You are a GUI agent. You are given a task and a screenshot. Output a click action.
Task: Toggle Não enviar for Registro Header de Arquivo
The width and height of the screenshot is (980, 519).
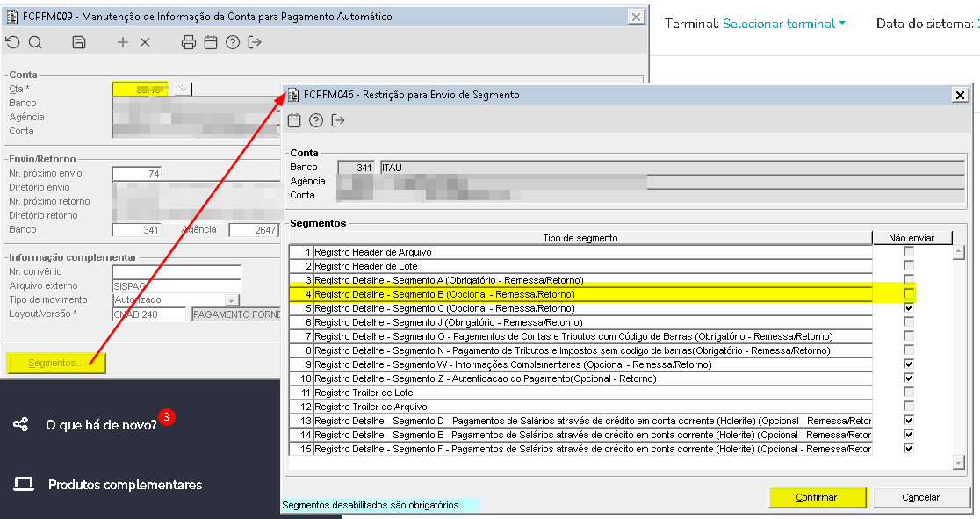[x=909, y=251]
